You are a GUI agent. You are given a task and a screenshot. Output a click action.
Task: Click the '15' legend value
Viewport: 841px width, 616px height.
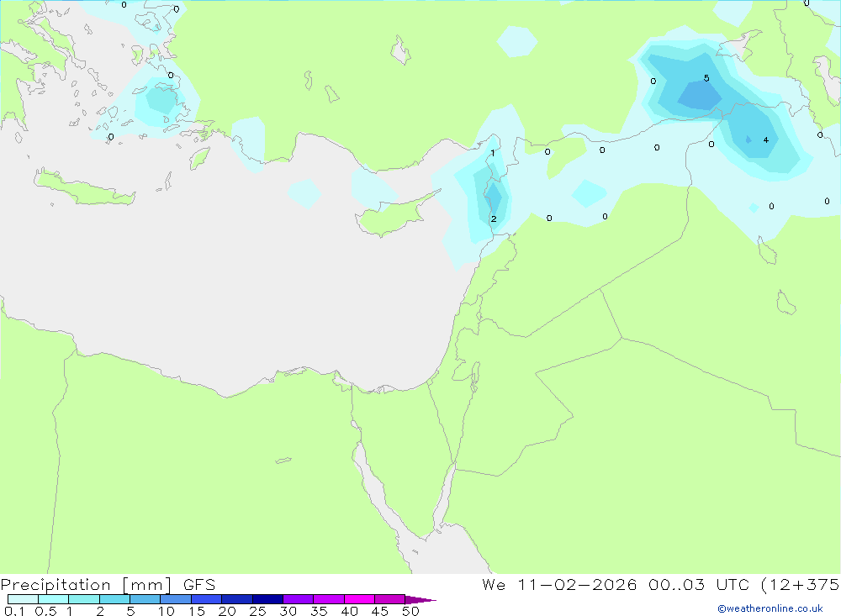(197, 611)
